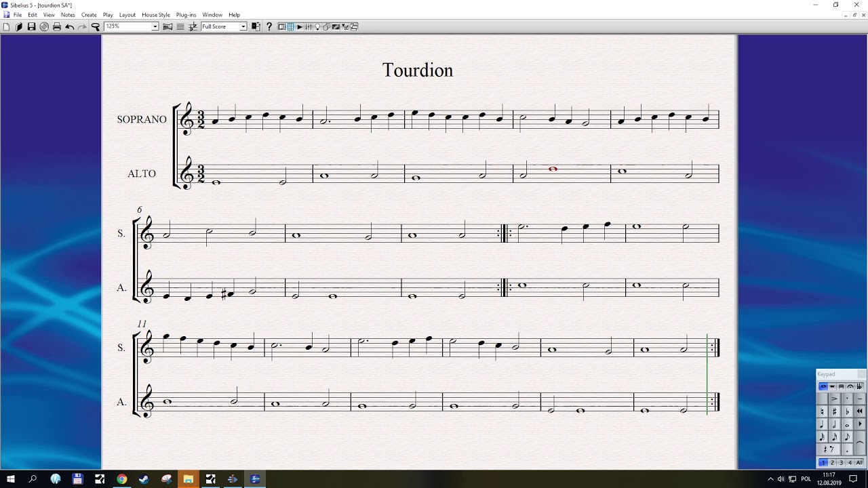Click the tenuto line keypad button

(860, 399)
